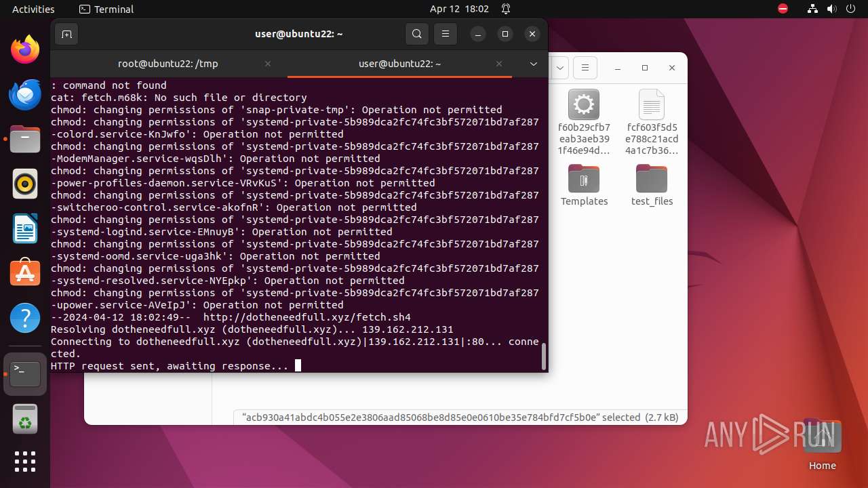Maximize the Files window
868x488 pixels.
pos(645,68)
